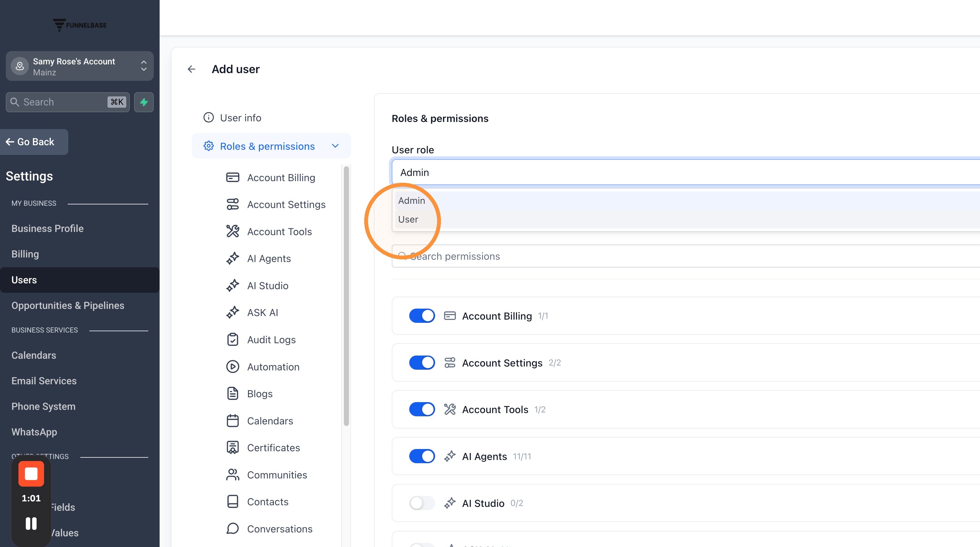
Task: Click the Go Back button
Action: 34,142
